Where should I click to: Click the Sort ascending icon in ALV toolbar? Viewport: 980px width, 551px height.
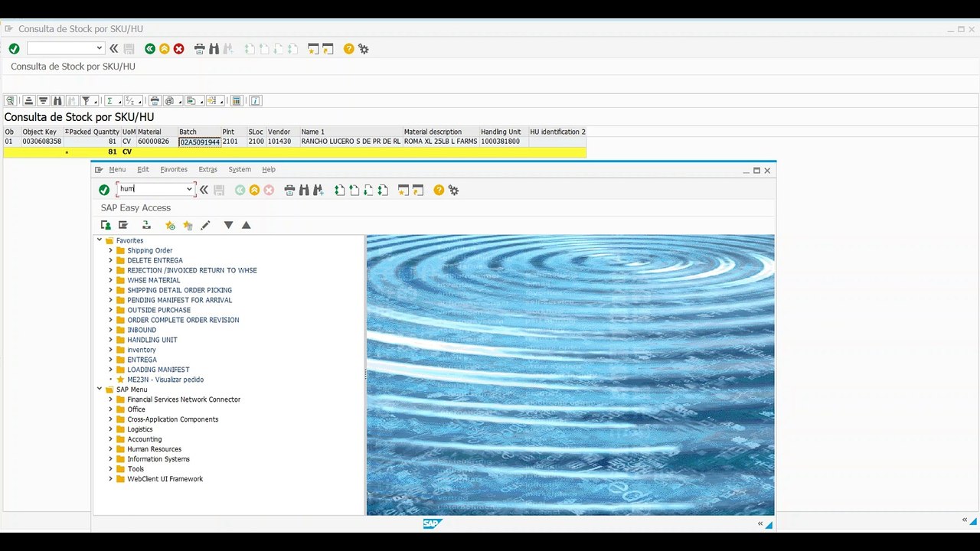[x=28, y=101]
